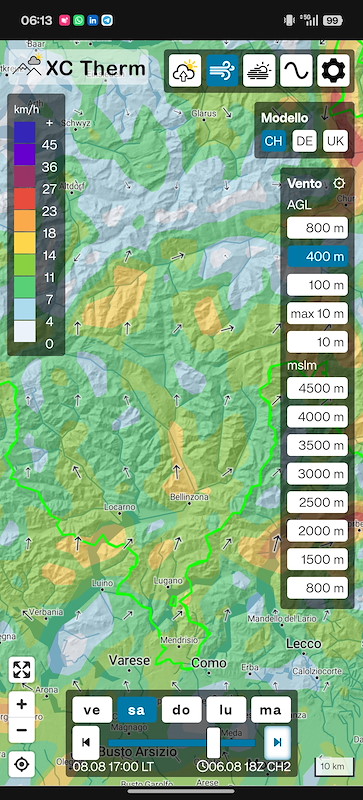Screen dimensions: 363x800
Task: Jump to previous time step
Action: (x=86, y=742)
